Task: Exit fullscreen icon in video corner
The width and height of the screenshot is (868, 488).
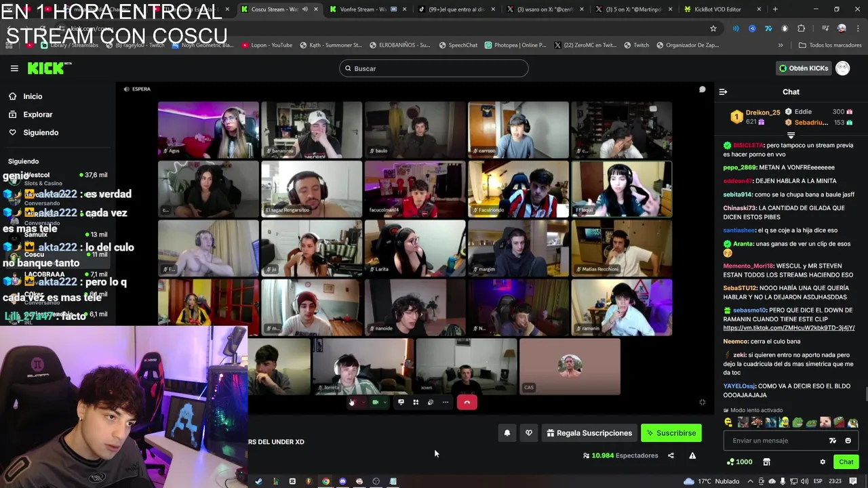Action: 702,402
